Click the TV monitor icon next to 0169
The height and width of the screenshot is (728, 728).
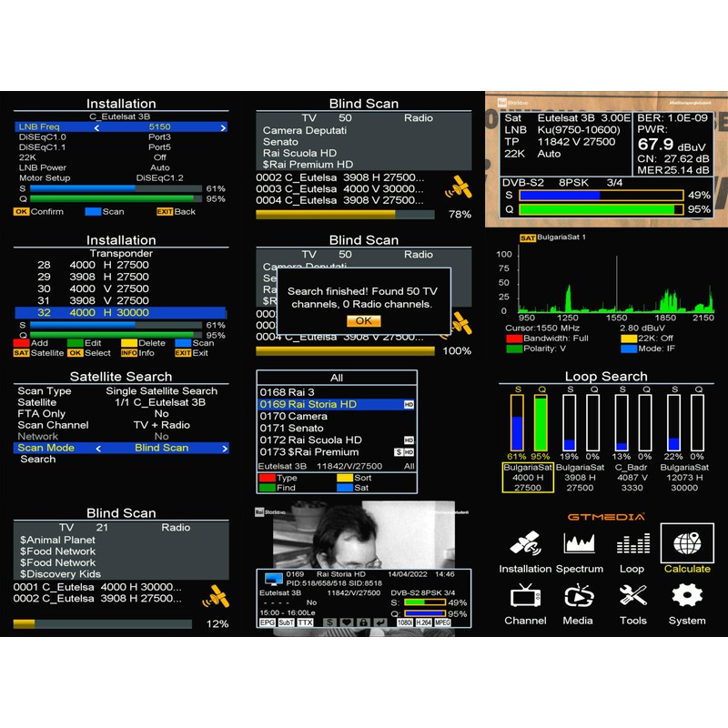[274, 579]
